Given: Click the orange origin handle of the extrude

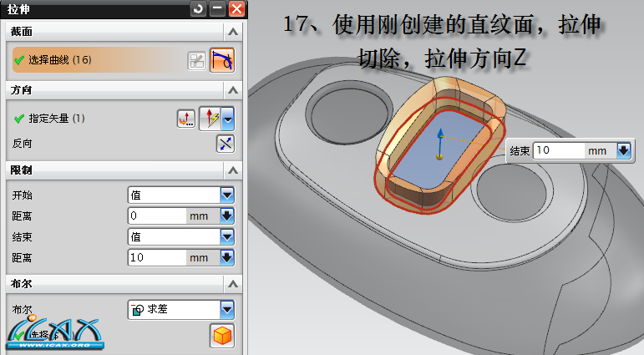Looking at the screenshot, I should 439,156.
